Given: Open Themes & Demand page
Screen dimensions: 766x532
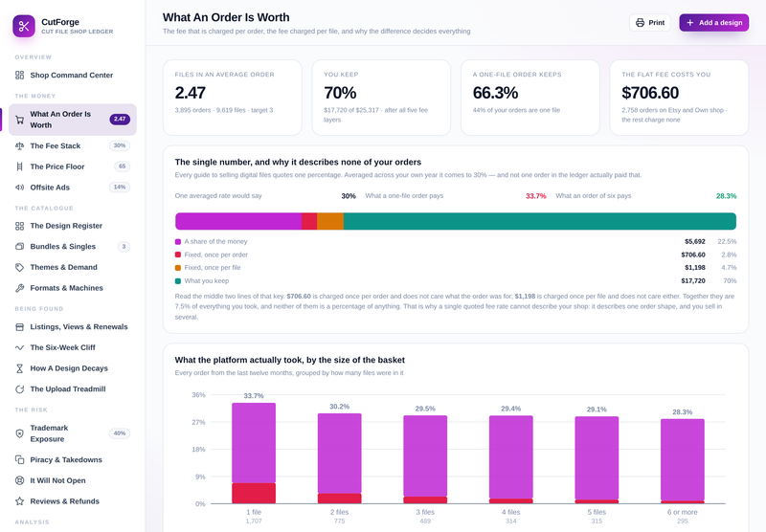Looking at the screenshot, I should pos(73,268).
